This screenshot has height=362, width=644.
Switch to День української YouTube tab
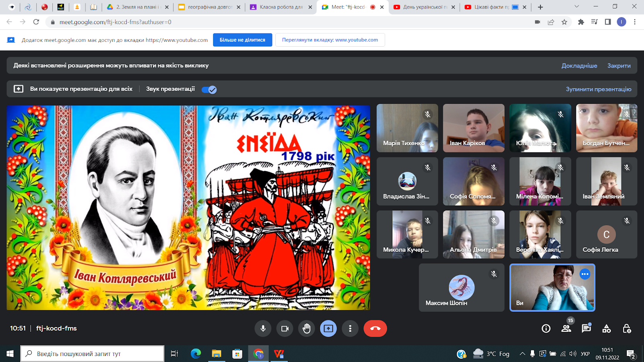pyautogui.click(x=425, y=7)
